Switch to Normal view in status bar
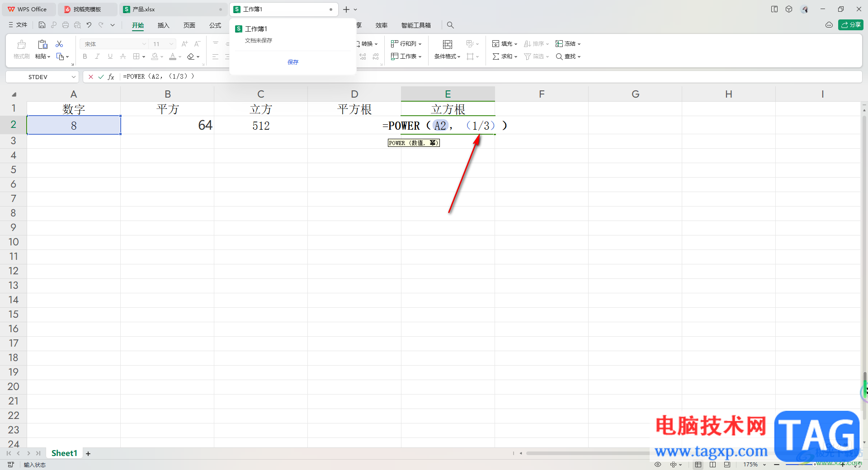This screenshot has width=868, height=470. pos(698,464)
